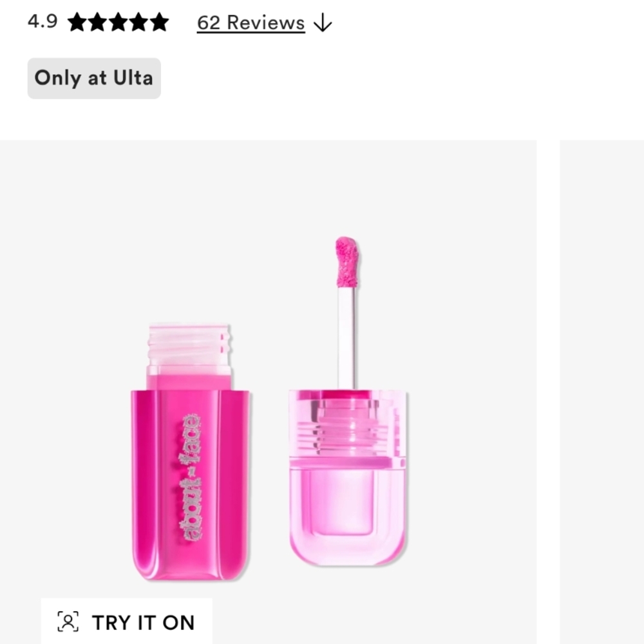Click the TRY IT ON label text
Screen dimensions: 644x644
point(145,622)
